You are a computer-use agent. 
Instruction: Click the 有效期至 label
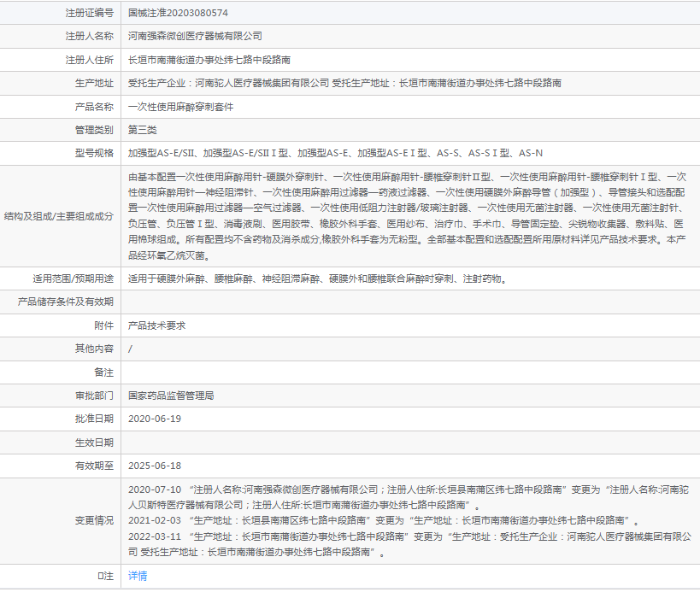pyautogui.click(x=94, y=466)
